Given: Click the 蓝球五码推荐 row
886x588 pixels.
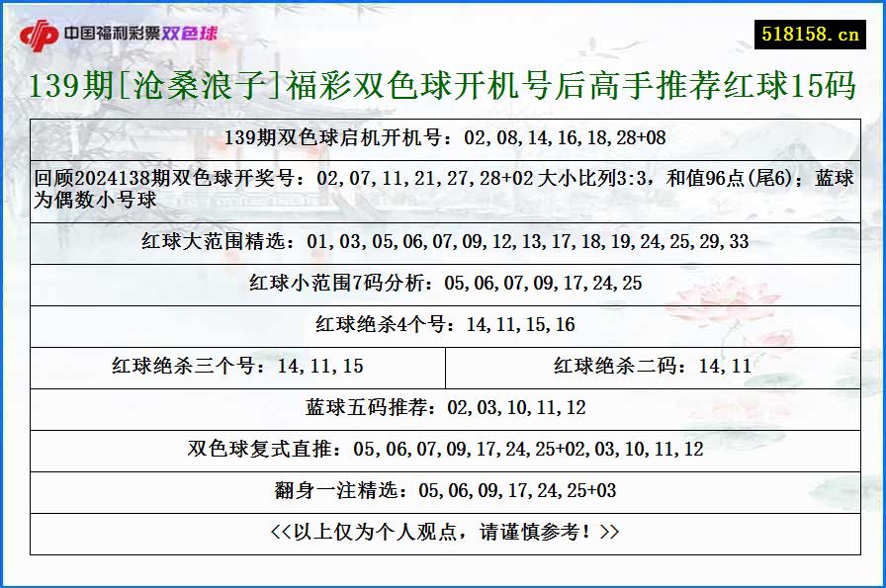Looking at the screenshot, I should (x=443, y=406).
